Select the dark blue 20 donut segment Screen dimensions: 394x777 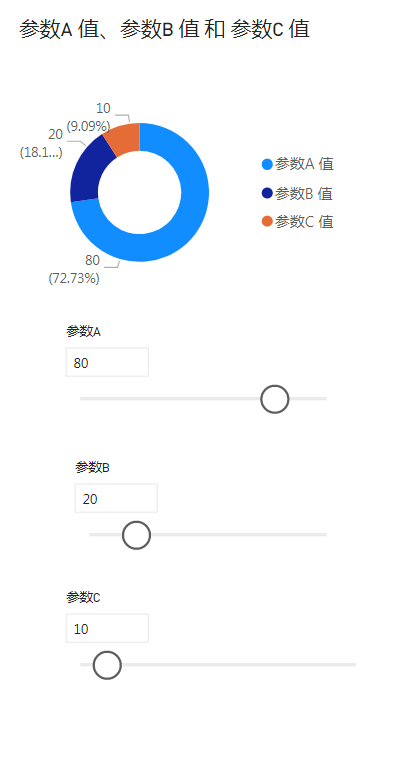click(88, 171)
